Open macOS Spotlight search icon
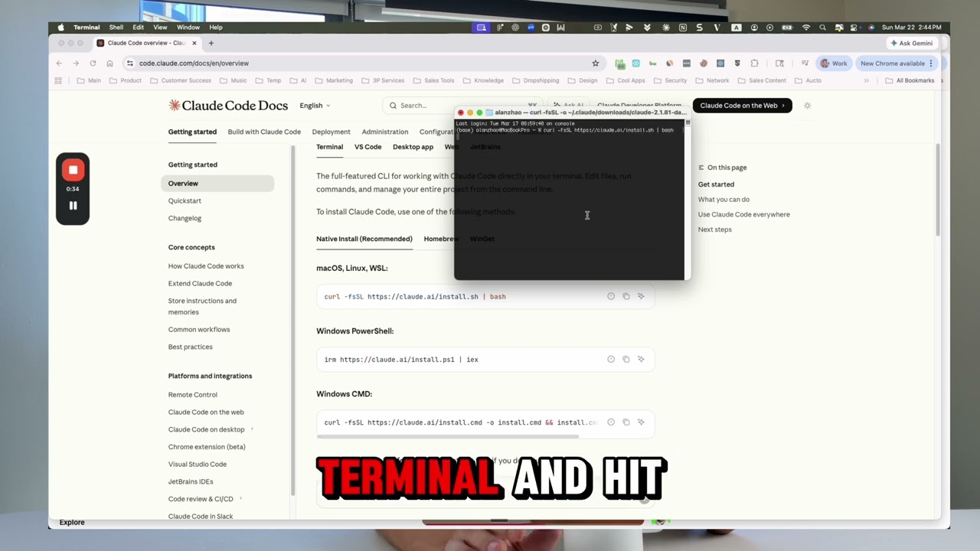Viewport: 980px width, 551px height. coord(822,28)
